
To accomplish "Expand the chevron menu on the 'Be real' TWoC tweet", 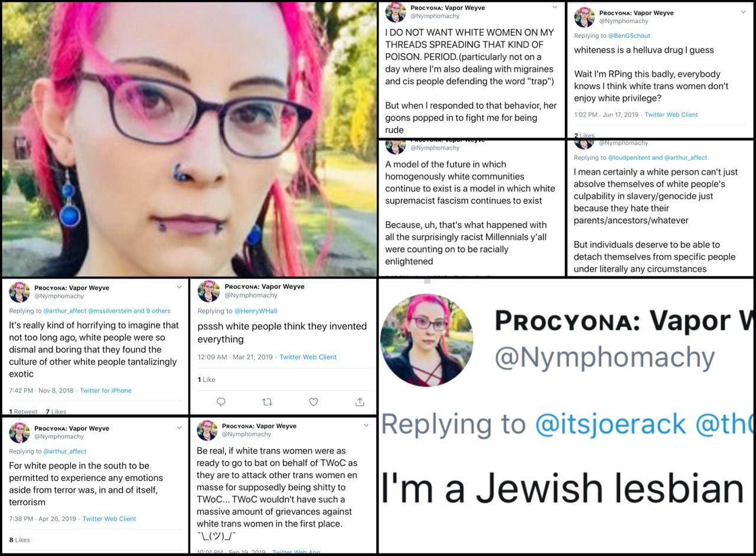I will click(x=366, y=425).
